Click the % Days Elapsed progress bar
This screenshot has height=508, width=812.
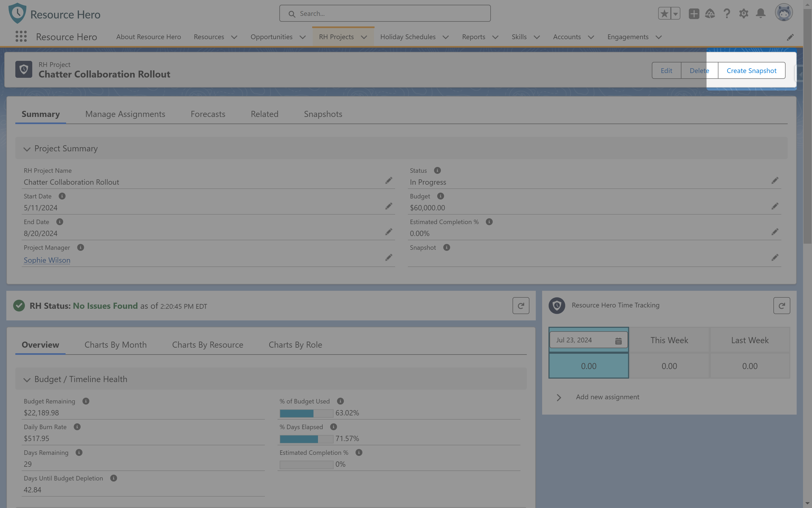[306, 439]
